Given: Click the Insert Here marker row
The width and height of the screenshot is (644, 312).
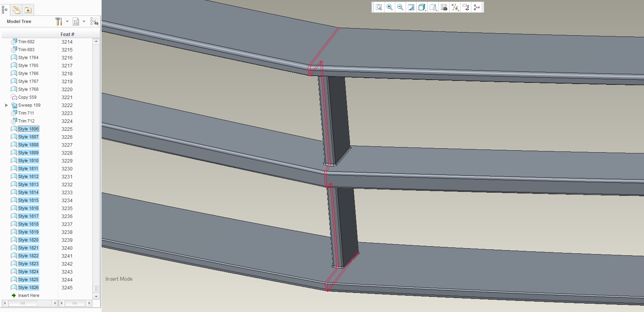Looking at the screenshot, I should pyautogui.click(x=29, y=295).
